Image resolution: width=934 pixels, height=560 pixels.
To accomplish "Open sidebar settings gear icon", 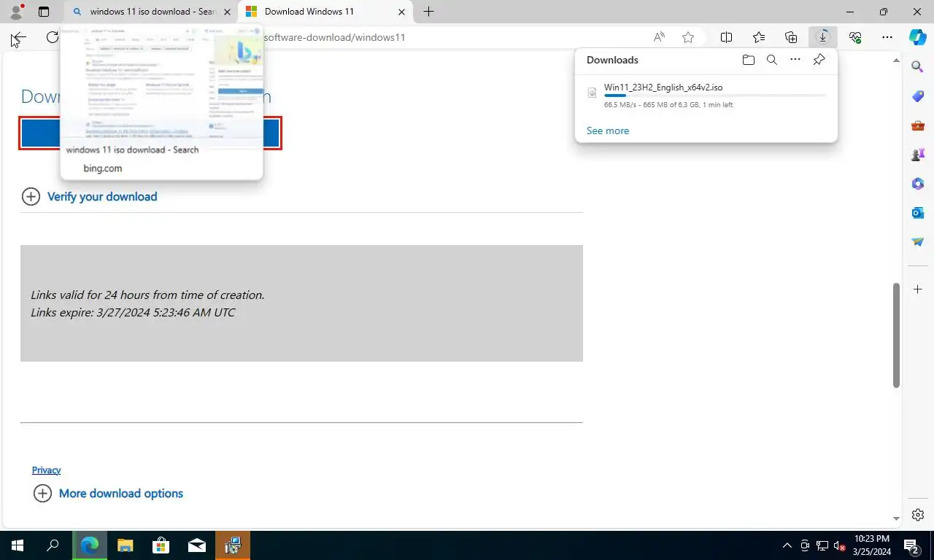I will coord(918,515).
